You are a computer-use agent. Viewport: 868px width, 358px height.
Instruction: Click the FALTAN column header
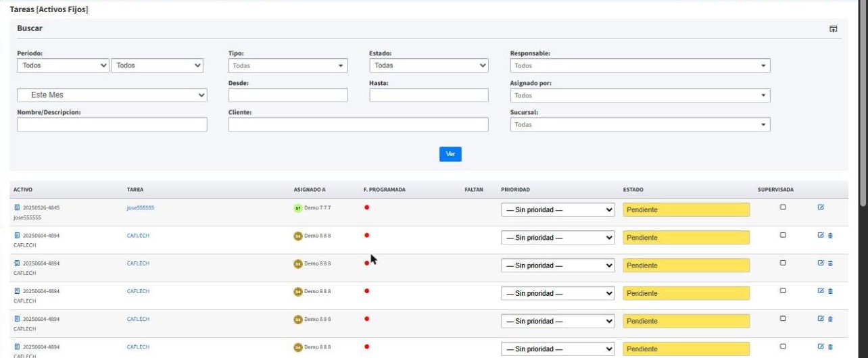tap(474, 190)
